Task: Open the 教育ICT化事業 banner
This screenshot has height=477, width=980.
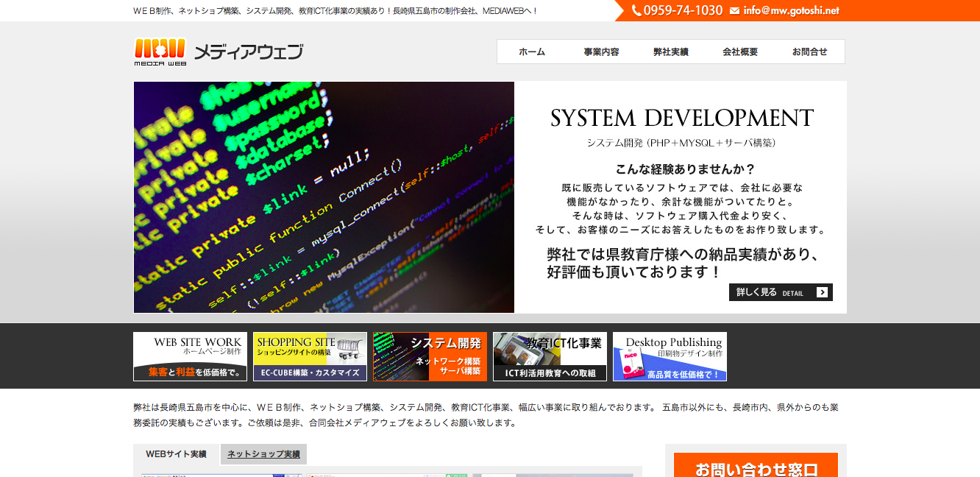Action: pos(550,356)
